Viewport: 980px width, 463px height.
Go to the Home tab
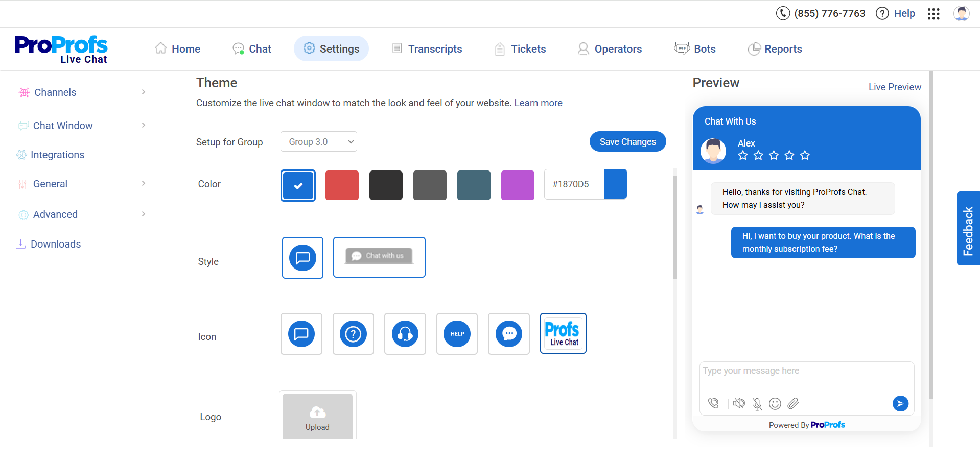(x=178, y=48)
